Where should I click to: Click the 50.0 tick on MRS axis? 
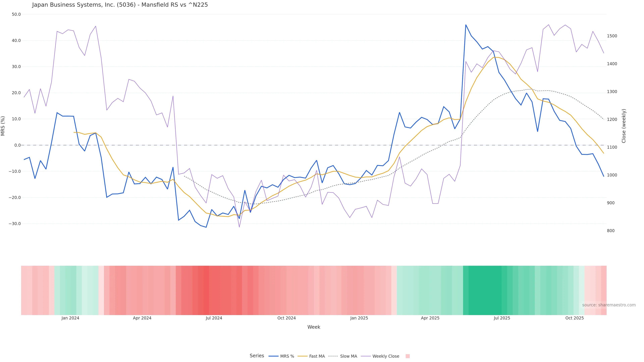pyautogui.click(x=16, y=14)
